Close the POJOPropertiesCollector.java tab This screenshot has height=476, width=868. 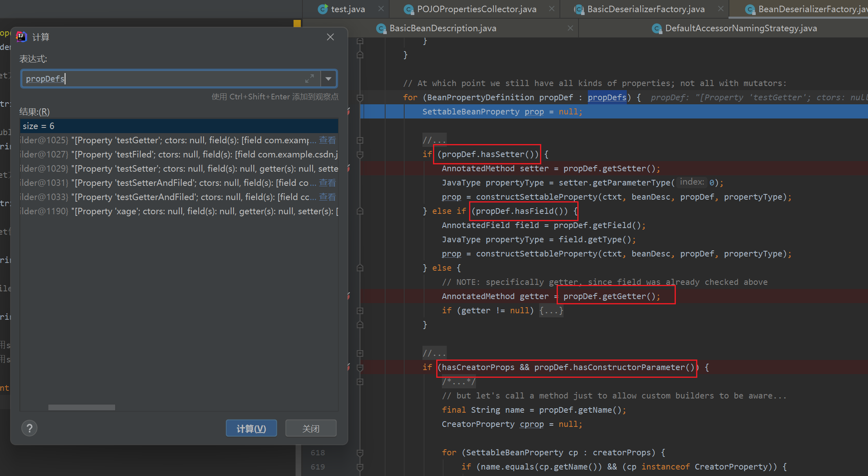pyautogui.click(x=552, y=9)
